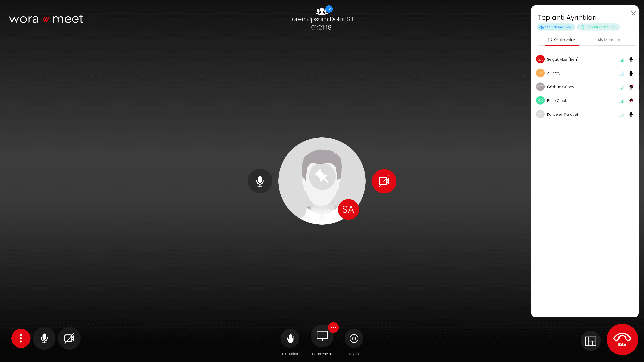The width and height of the screenshot is (644, 362).
Task: Toggle red camera-off button beside central avatar
Action: click(384, 181)
